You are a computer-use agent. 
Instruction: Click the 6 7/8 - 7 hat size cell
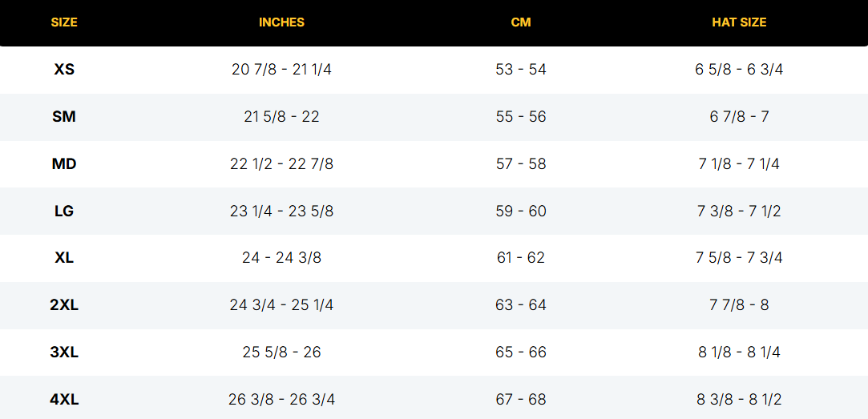(739, 117)
